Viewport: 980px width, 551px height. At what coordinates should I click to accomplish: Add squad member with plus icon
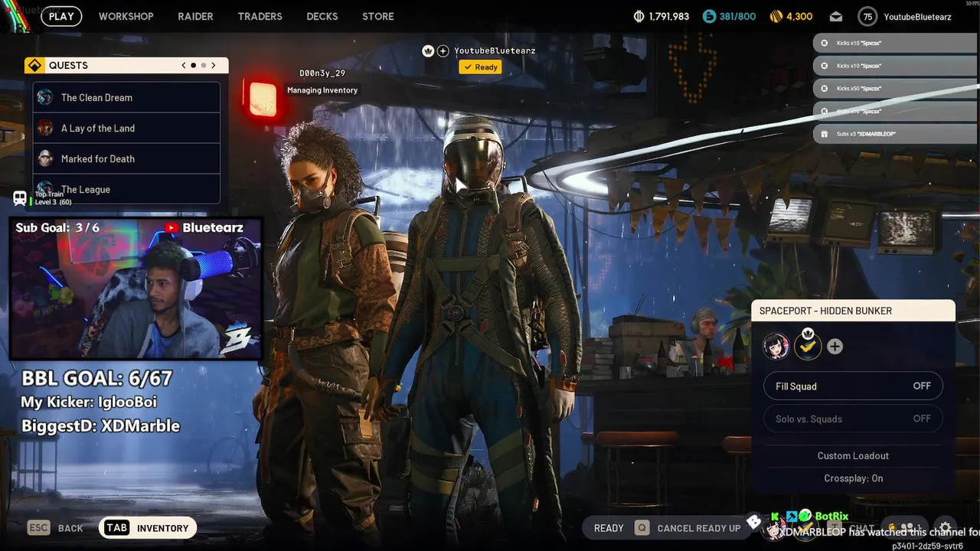835,347
